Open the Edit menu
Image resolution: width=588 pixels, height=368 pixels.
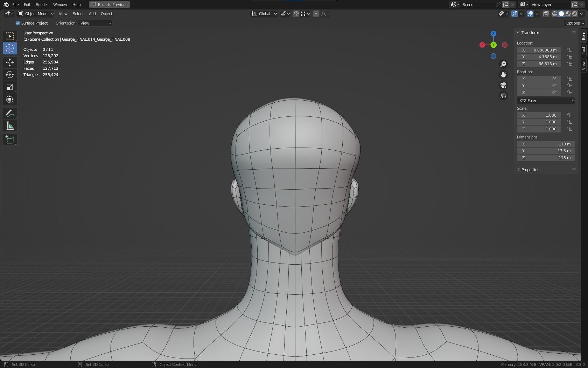click(27, 5)
